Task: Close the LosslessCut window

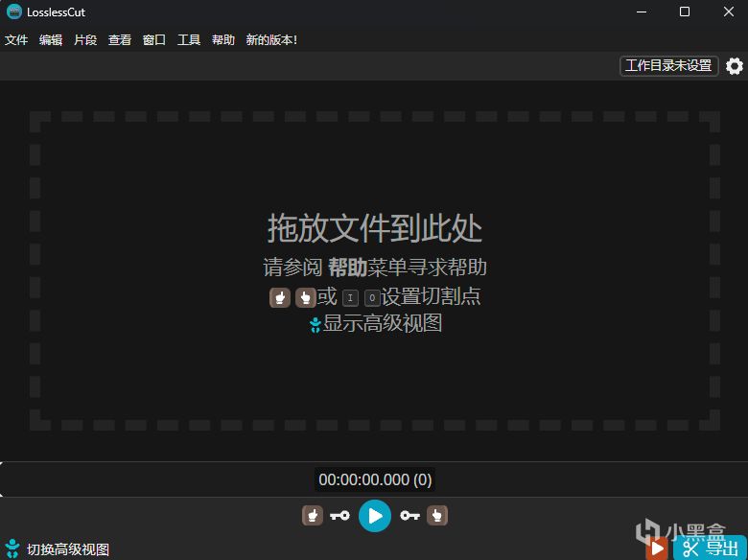Action: (729, 12)
